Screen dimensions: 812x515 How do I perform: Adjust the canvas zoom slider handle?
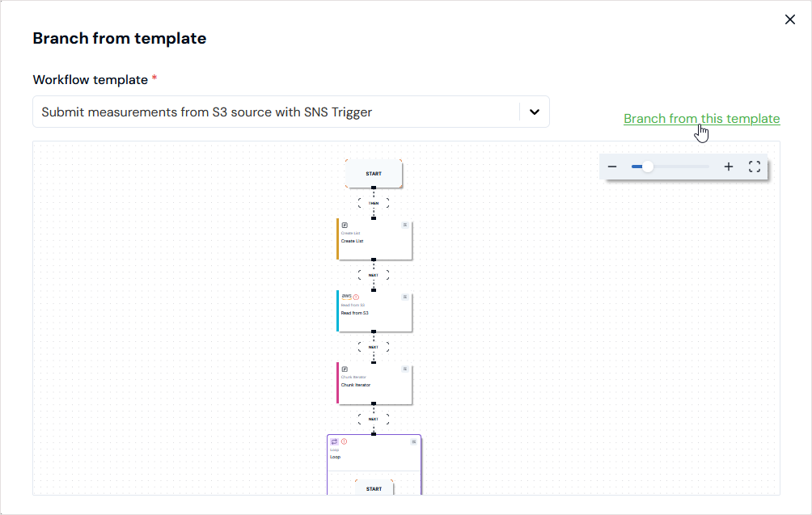(x=647, y=167)
